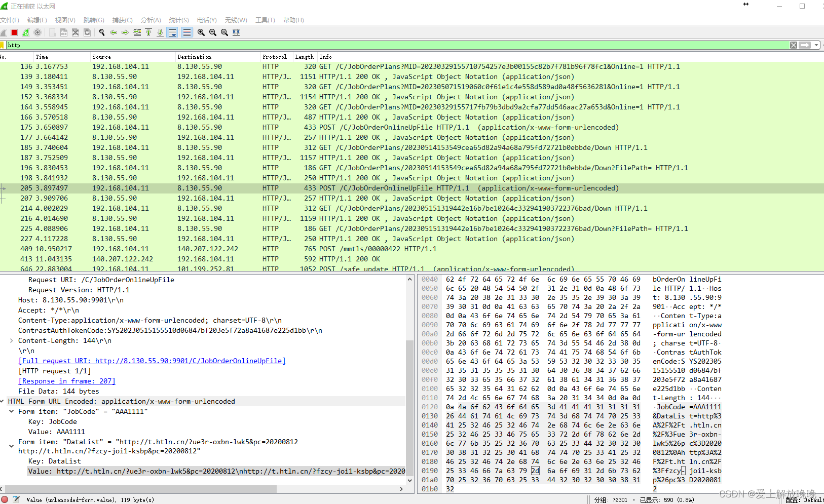This screenshot has height=504, width=824.
Task: Sort by the Destination column header
Action: 217,57
